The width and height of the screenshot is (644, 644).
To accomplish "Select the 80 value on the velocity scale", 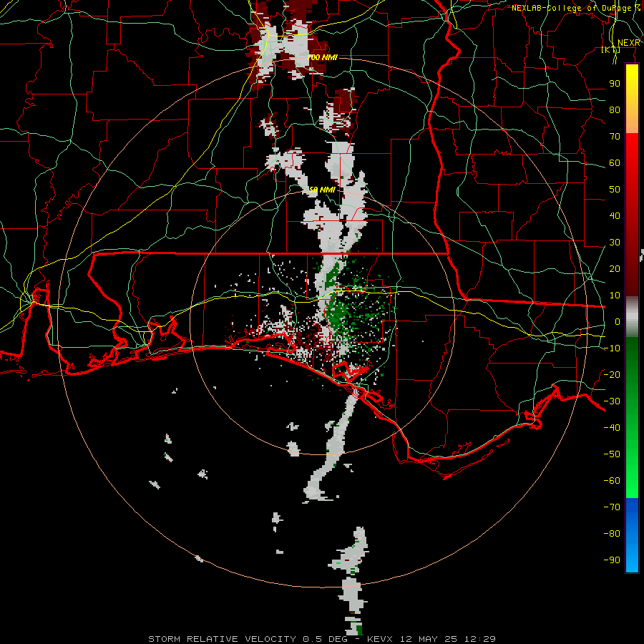I will coord(615,109).
